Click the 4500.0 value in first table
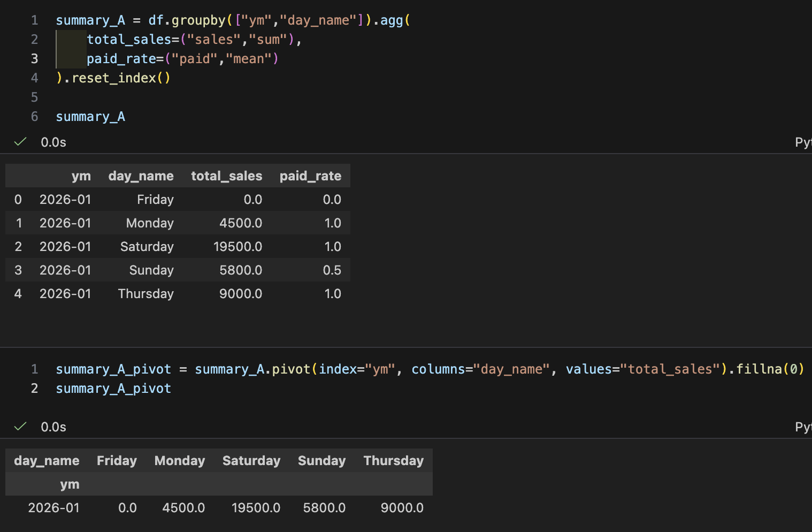 point(241,223)
